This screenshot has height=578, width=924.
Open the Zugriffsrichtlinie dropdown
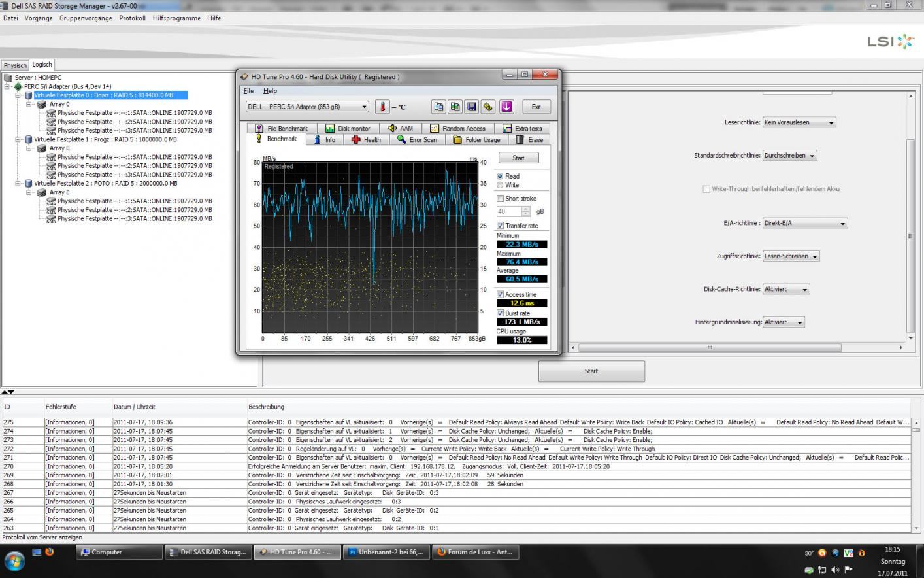tap(791, 256)
